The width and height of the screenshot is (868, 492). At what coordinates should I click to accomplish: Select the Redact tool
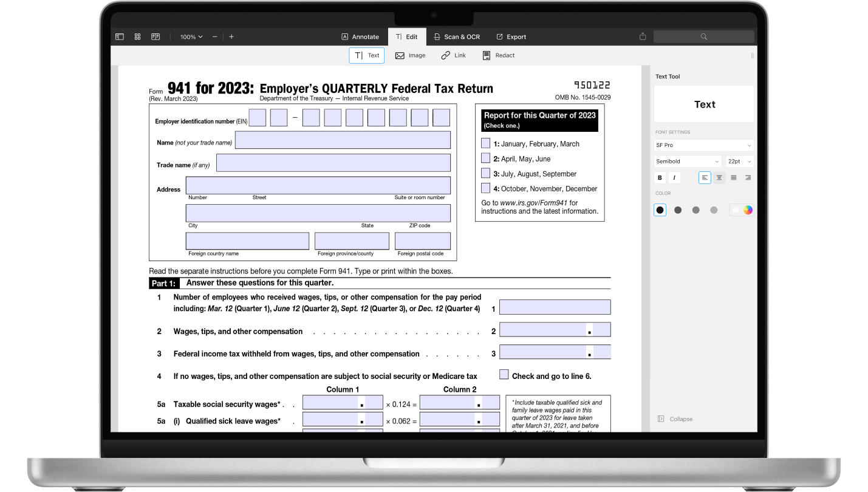[498, 55]
